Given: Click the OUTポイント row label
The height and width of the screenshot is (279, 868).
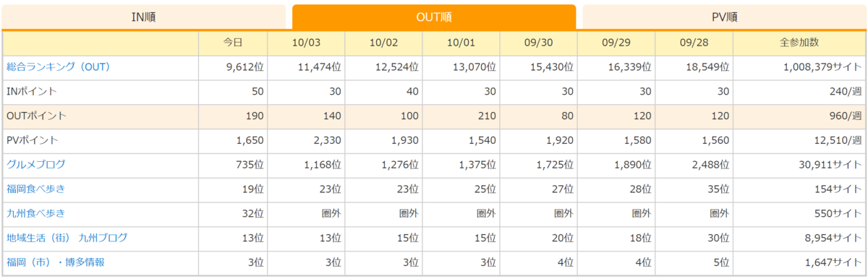Looking at the screenshot, I should 36,116.
